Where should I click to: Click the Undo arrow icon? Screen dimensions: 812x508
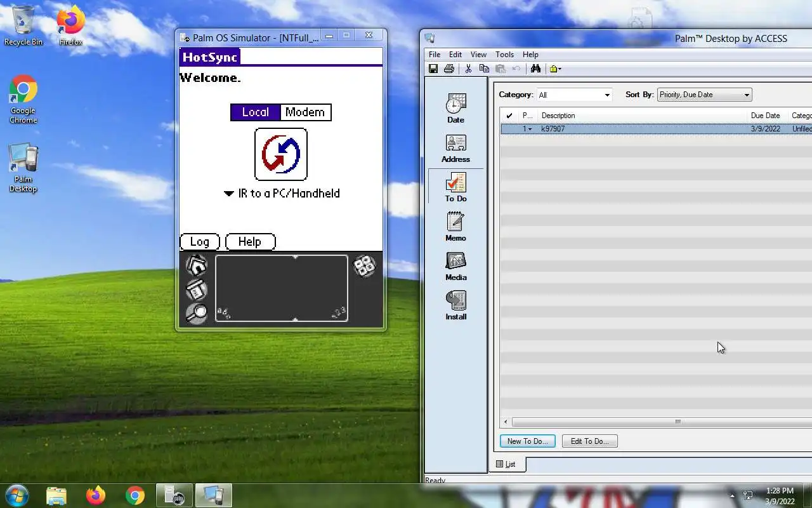tap(516, 69)
